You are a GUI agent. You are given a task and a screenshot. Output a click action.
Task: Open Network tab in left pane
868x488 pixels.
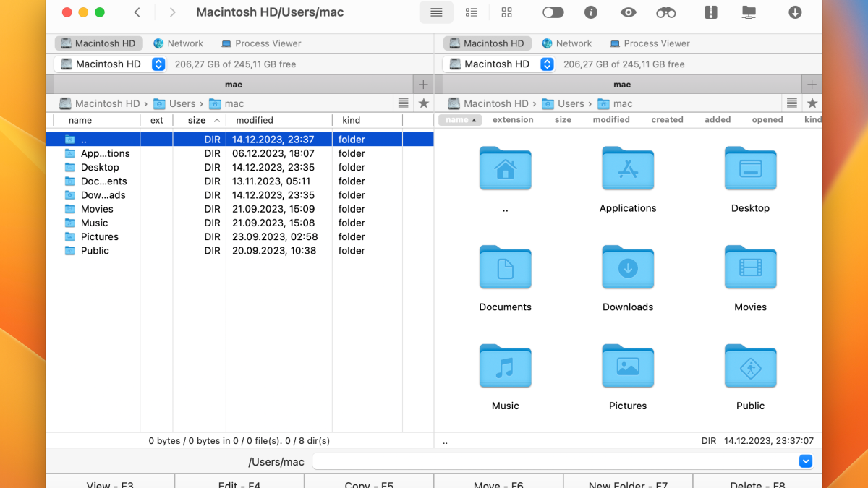(x=178, y=43)
